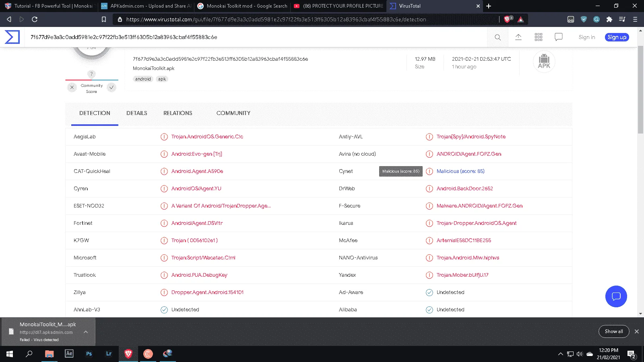Viewport: 644px width, 362px height.
Task: Click the Sign in link
Action: pyautogui.click(x=587, y=37)
